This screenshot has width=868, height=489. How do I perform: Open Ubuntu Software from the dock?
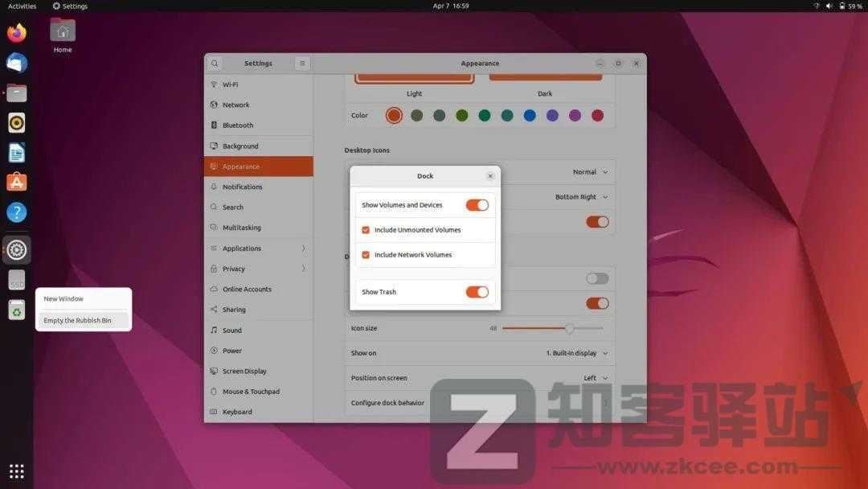(16, 181)
